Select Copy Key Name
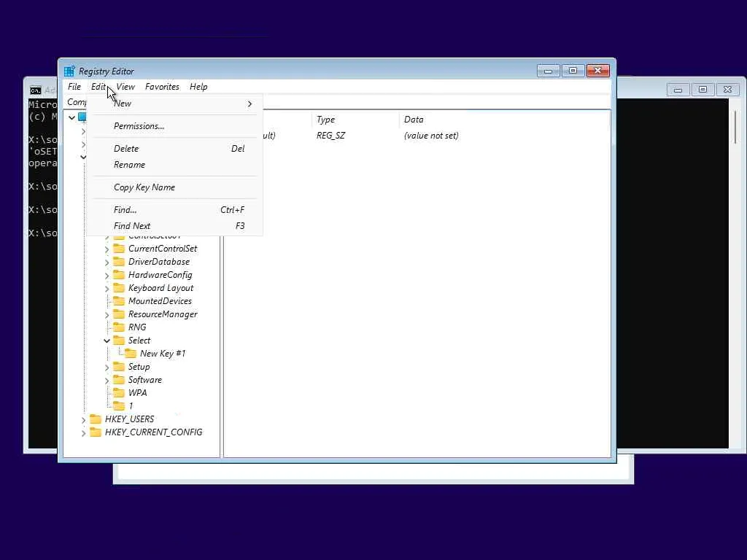This screenshot has height=560, width=747. pyautogui.click(x=174, y=187)
